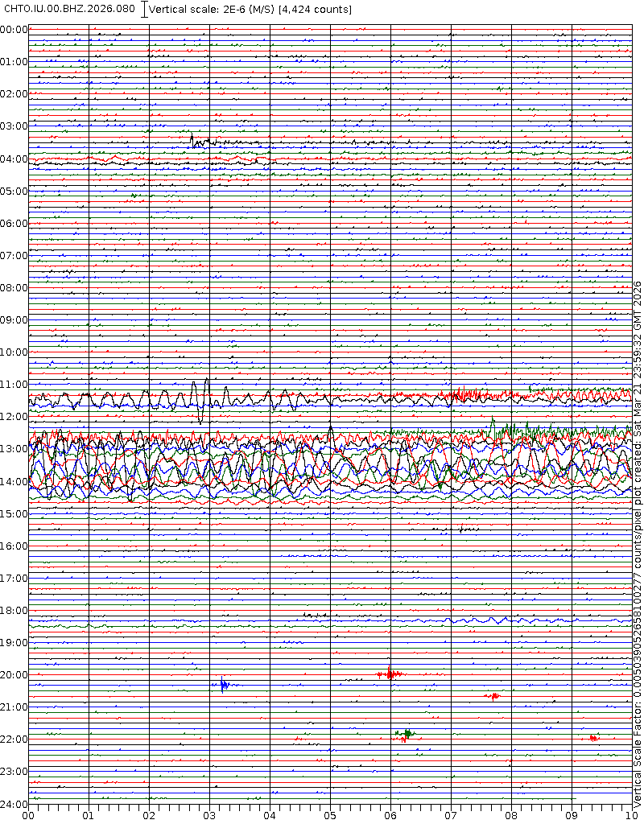Screen dimensions: 644x824
Task: Click the green seismic burst just above 22:00
Action: [x=408, y=732]
